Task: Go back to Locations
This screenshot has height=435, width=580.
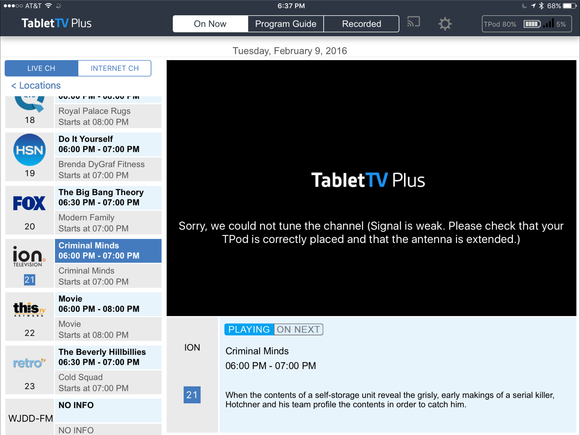Action: click(36, 85)
